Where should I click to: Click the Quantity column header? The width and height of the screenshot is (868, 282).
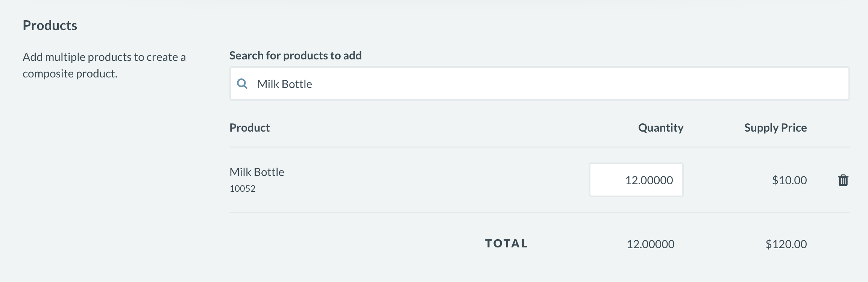[x=661, y=128]
